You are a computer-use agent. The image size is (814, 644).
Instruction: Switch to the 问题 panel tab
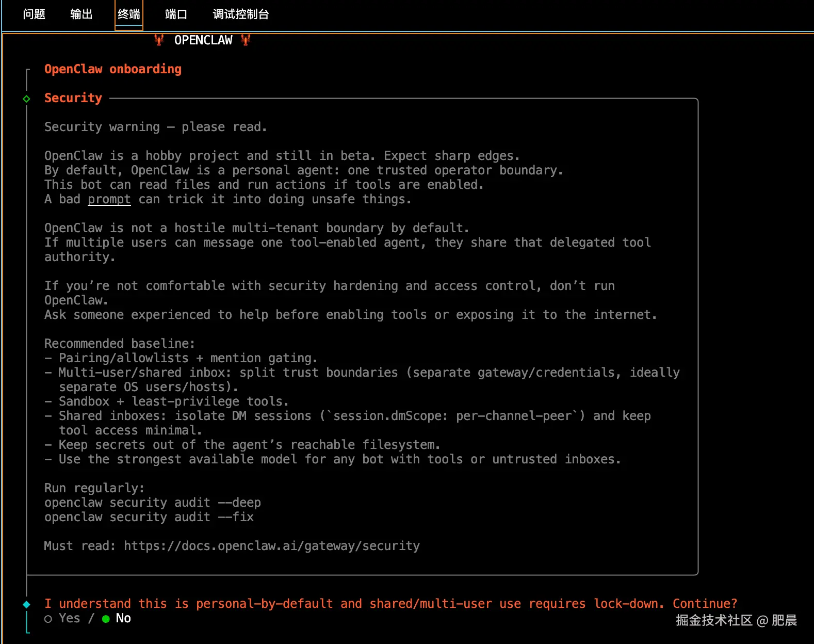(34, 14)
